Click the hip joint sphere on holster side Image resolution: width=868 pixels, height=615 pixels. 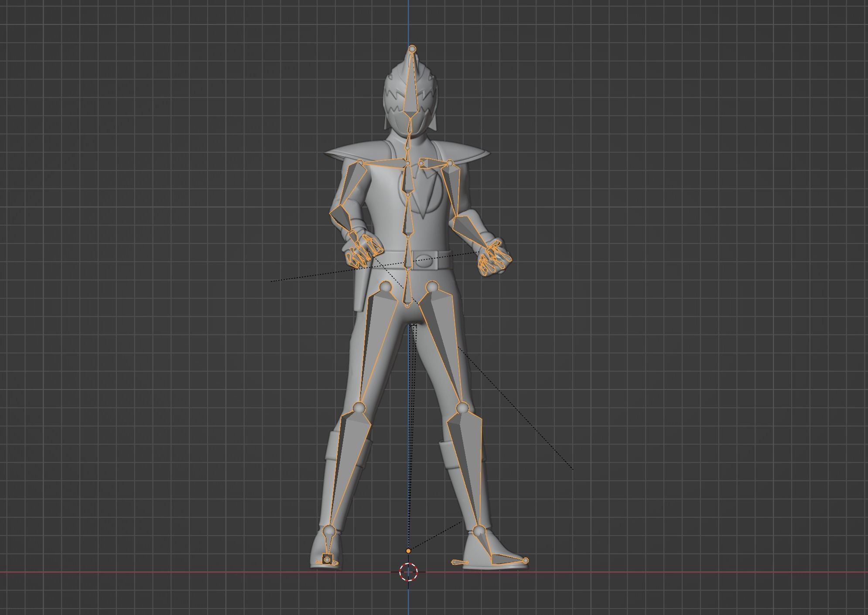point(386,287)
